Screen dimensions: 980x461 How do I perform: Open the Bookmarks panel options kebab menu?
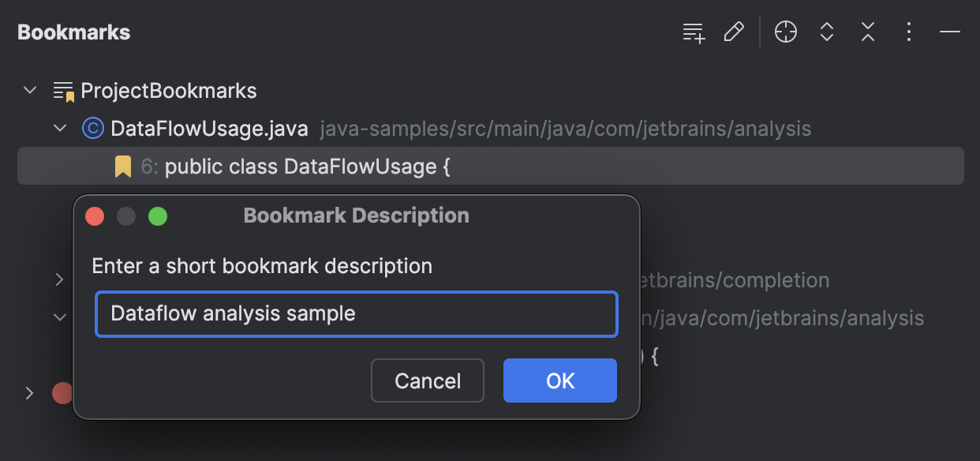coord(908,32)
